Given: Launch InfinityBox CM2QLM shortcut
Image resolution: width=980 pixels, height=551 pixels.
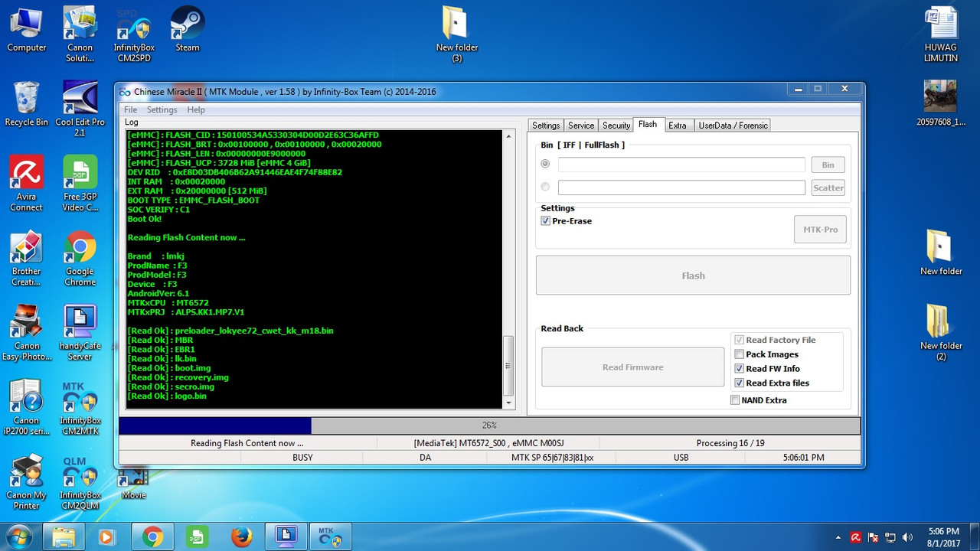Looking at the screenshot, I should tap(80, 482).
